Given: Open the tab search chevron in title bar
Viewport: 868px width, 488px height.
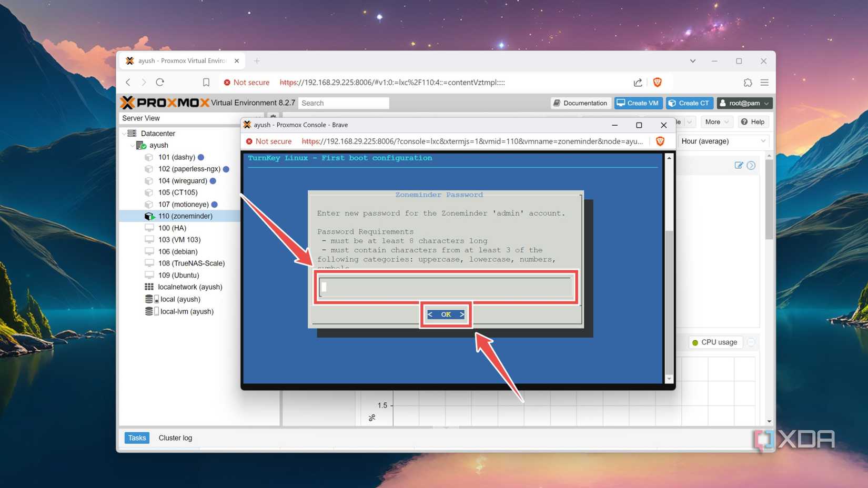Looking at the screenshot, I should tap(693, 61).
